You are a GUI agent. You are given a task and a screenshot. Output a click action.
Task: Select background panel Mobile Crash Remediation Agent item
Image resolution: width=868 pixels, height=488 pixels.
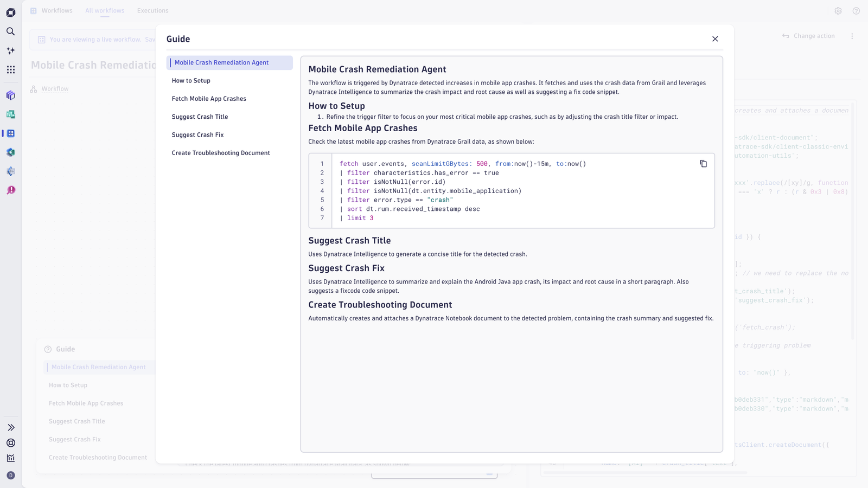[98, 367]
